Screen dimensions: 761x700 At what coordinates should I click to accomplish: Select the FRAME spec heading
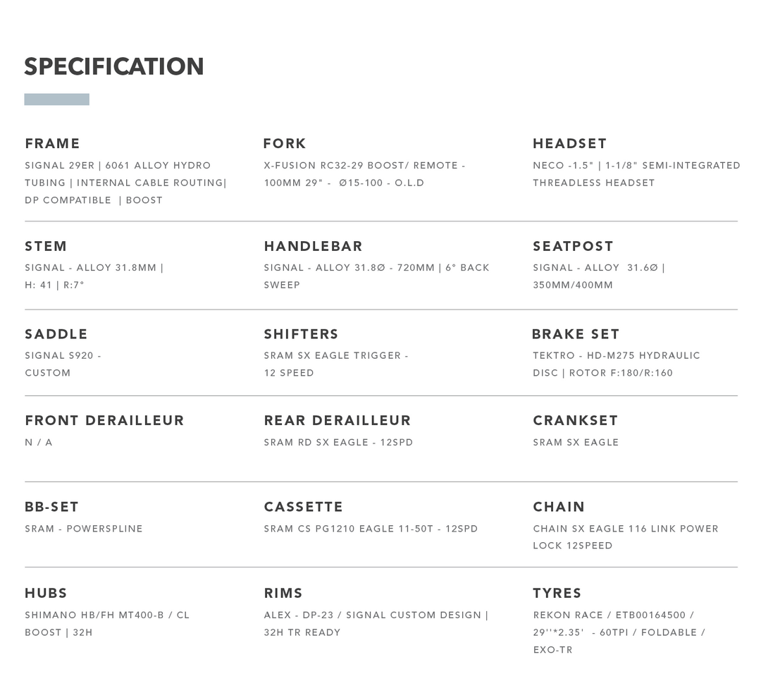[52, 144]
